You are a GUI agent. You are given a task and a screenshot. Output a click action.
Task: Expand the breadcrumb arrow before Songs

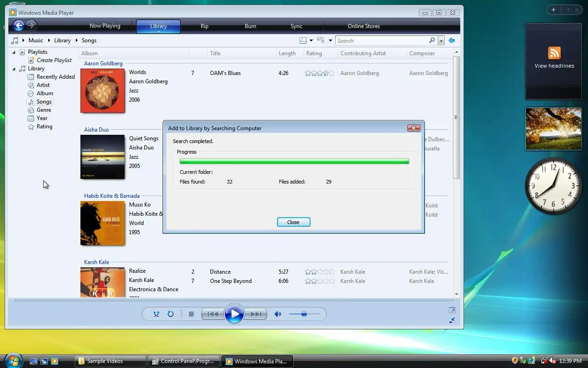click(x=76, y=40)
